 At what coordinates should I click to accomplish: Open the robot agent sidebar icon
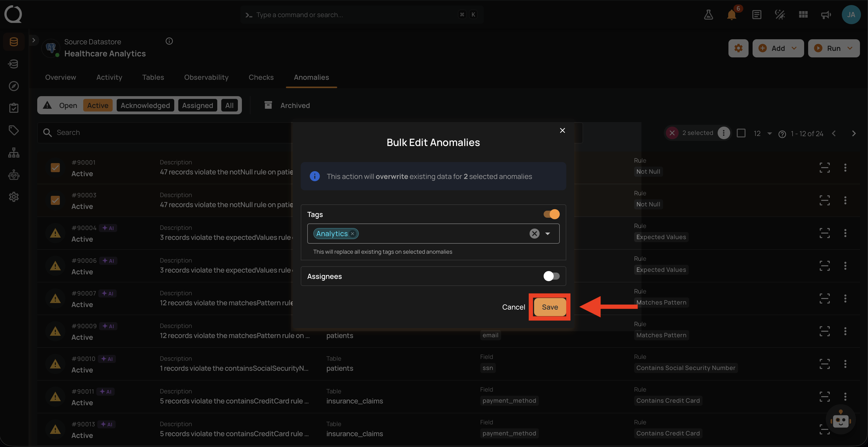point(14,175)
